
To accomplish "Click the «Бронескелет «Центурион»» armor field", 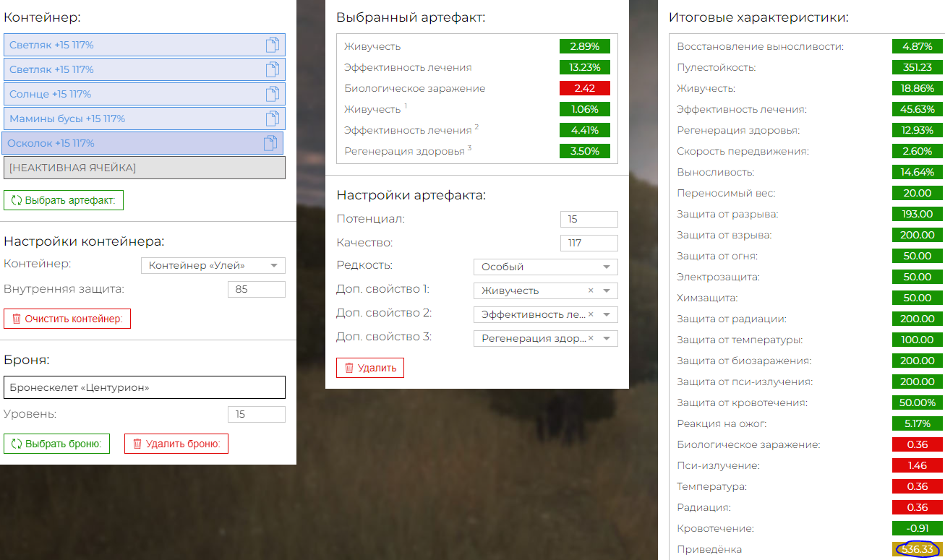I will [x=145, y=387].
